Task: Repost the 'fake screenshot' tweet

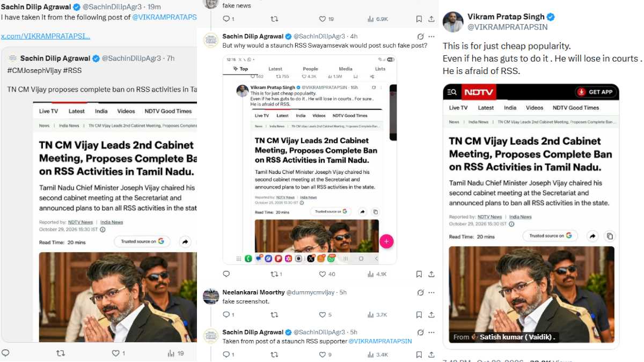Action: 274,315
